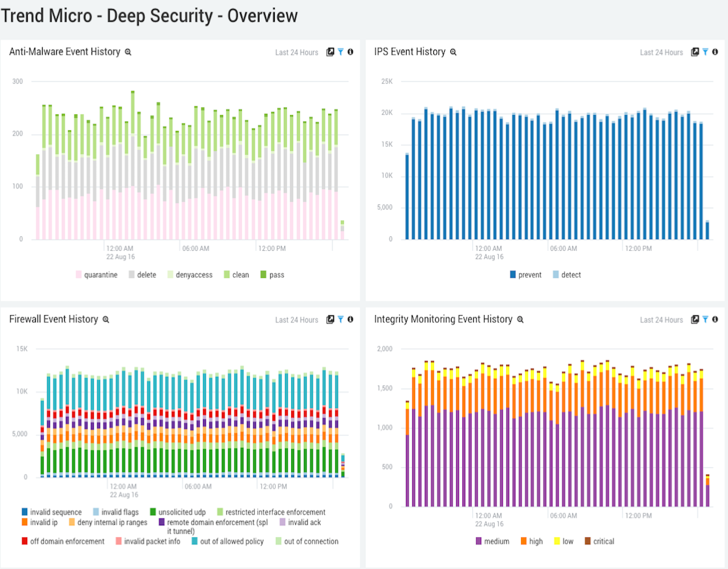Open the Firewall Event History magnifier icon

pyautogui.click(x=106, y=320)
